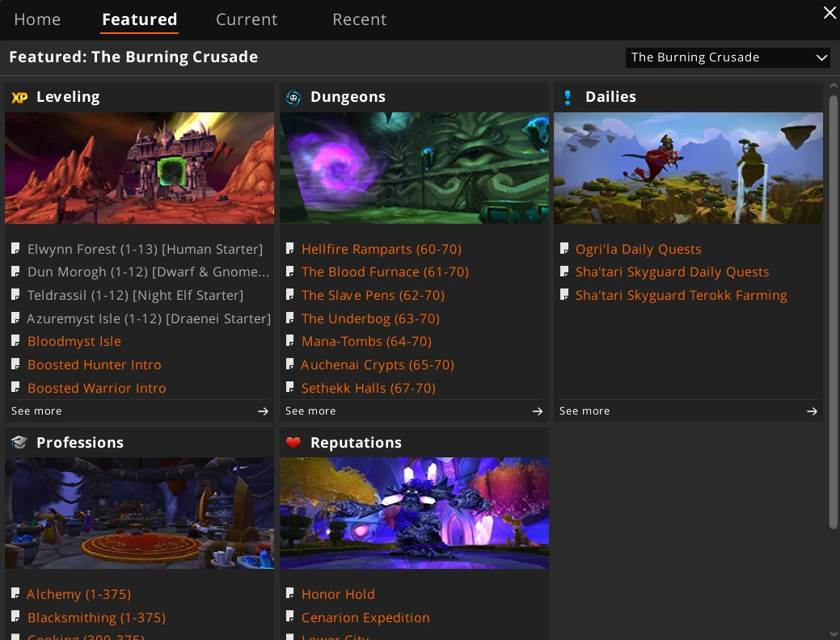The width and height of the screenshot is (840, 640).
Task: Open The Slave Pens (62-70) guide
Action: tap(373, 295)
